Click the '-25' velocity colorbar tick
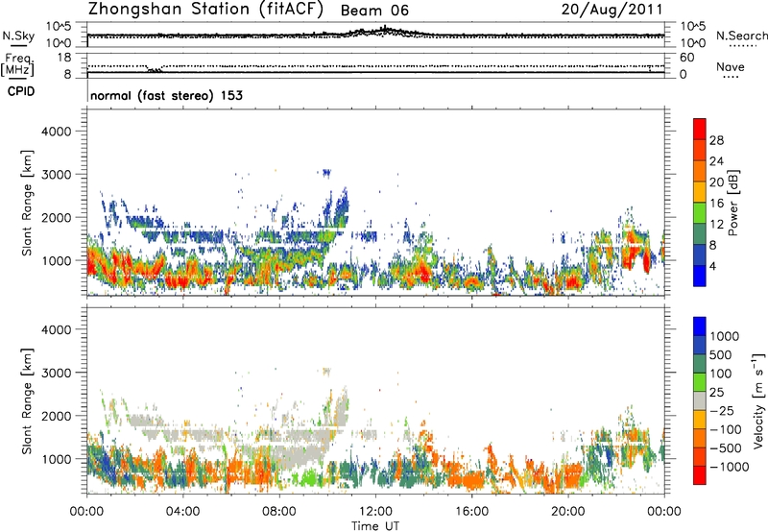 coord(723,411)
